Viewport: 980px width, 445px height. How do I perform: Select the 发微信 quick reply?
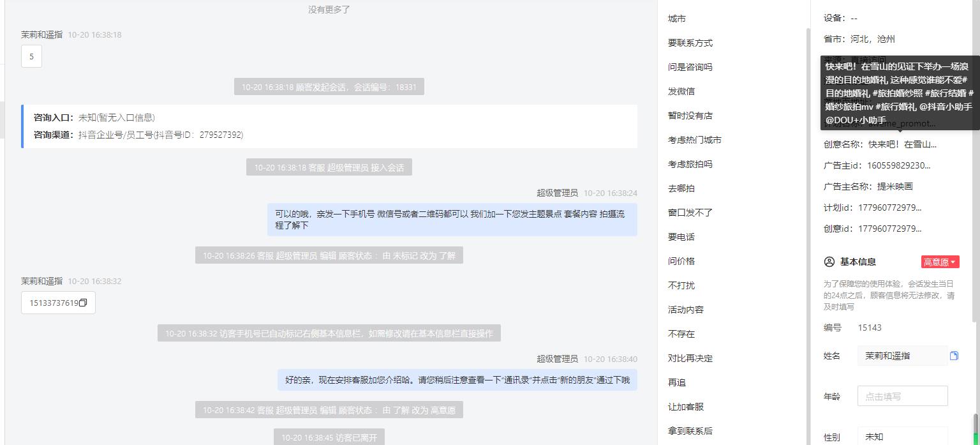[x=681, y=91]
